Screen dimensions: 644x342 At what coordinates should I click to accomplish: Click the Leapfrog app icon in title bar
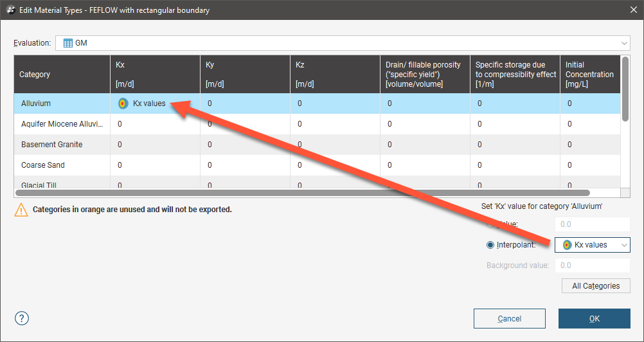click(10, 10)
